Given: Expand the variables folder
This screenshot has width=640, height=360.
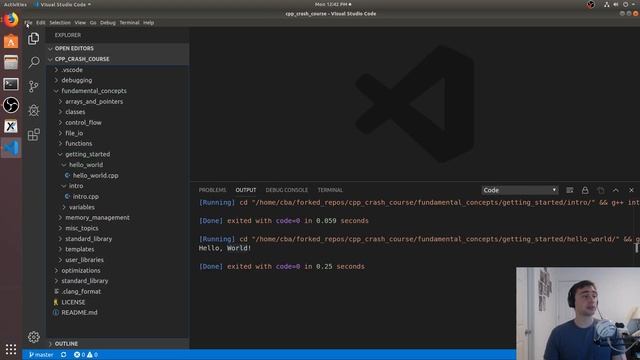Looking at the screenshot, I should click(x=118, y=207).
